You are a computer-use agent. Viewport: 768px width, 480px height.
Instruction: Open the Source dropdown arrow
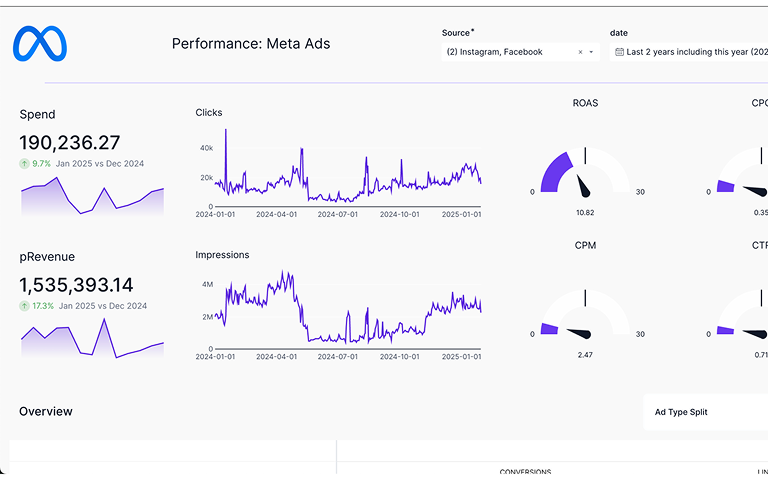(x=591, y=52)
